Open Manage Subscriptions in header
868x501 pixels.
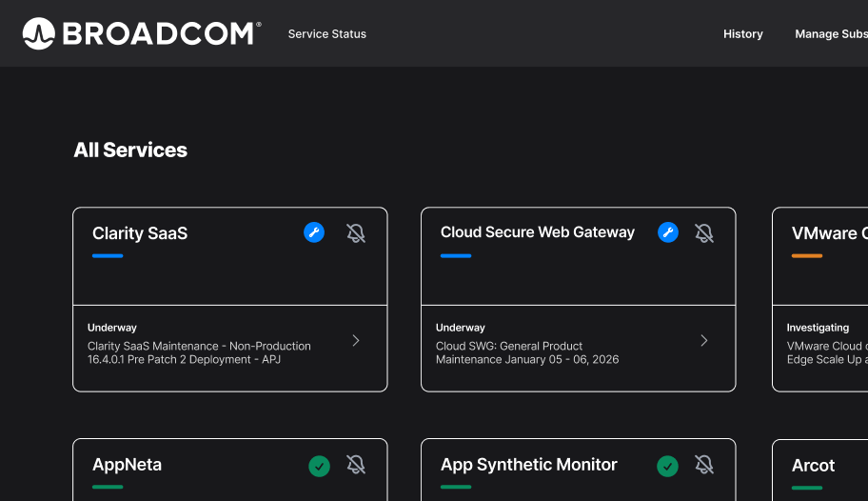(x=831, y=33)
